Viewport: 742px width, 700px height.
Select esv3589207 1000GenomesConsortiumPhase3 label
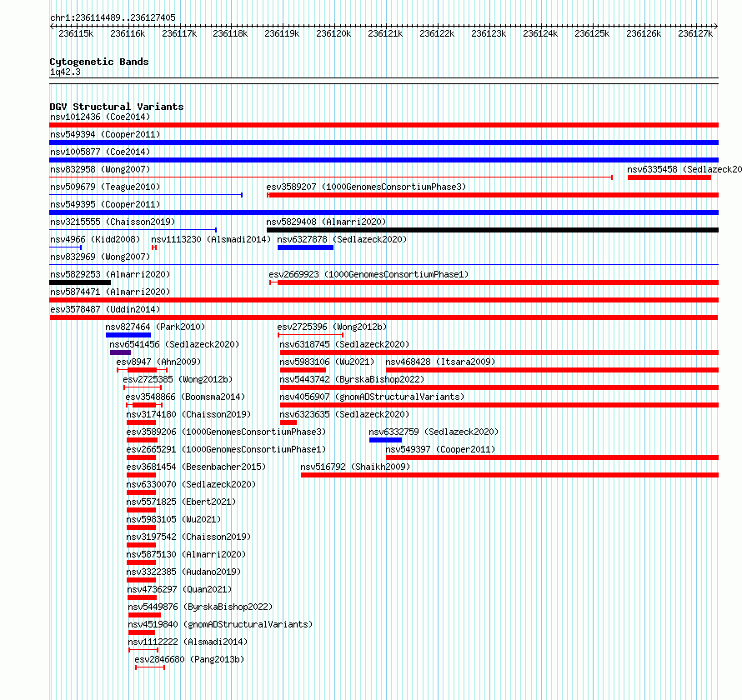point(366,187)
